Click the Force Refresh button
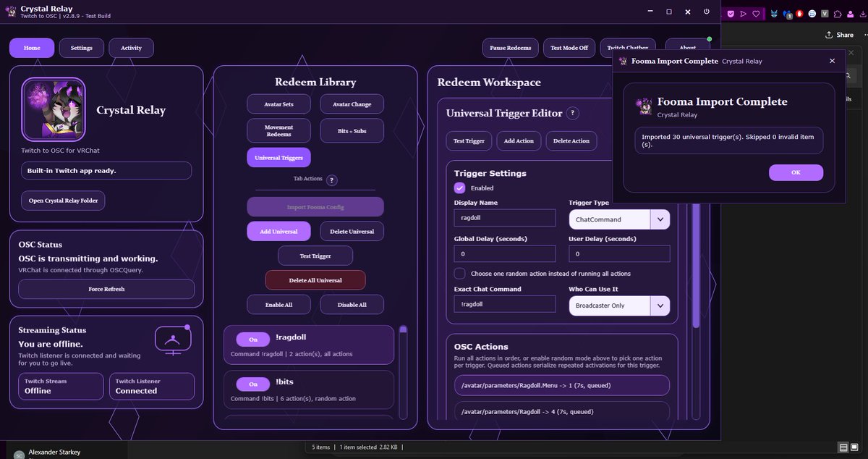The image size is (868, 459). pyautogui.click(x=106, y=289)
